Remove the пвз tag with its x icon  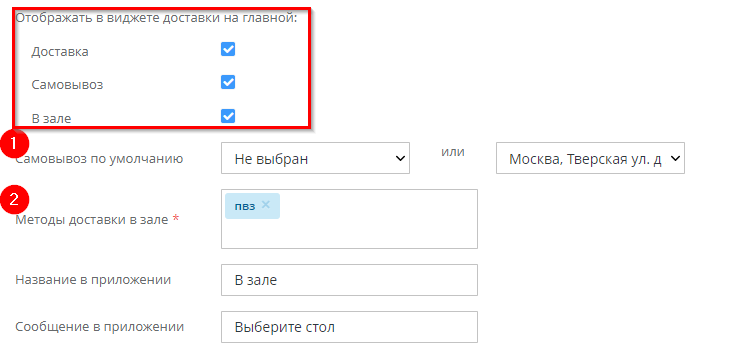tap(266, 204)
